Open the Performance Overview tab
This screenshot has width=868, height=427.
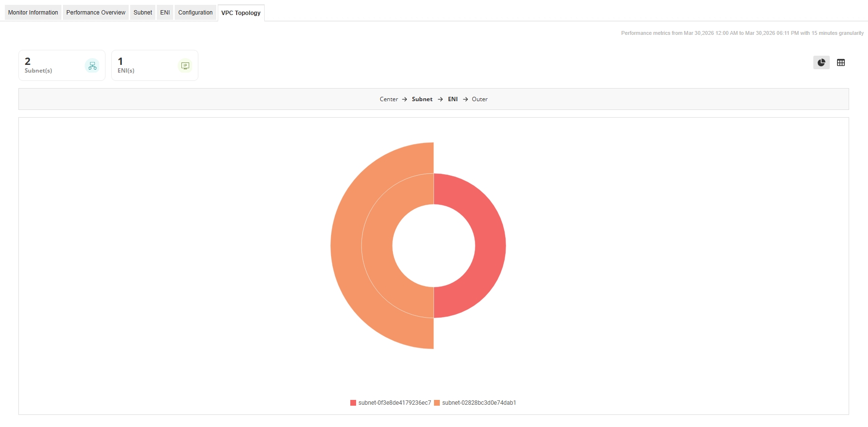click(x=96, y=13)
